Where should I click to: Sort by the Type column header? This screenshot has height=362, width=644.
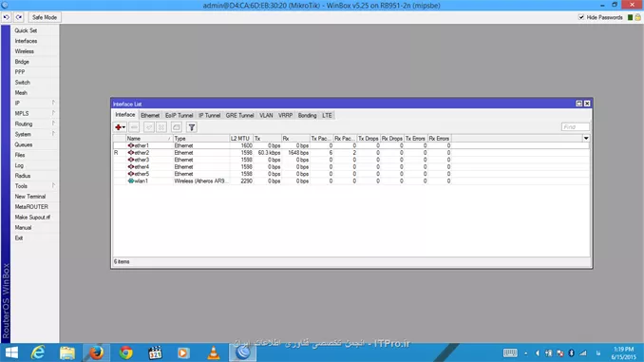pyautogui.click(x=200, y=139)
